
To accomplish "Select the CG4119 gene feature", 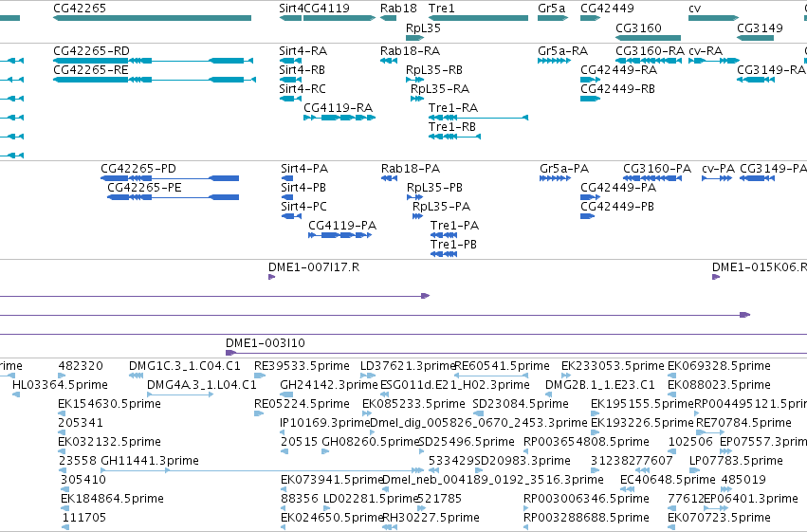I will 339,18.
